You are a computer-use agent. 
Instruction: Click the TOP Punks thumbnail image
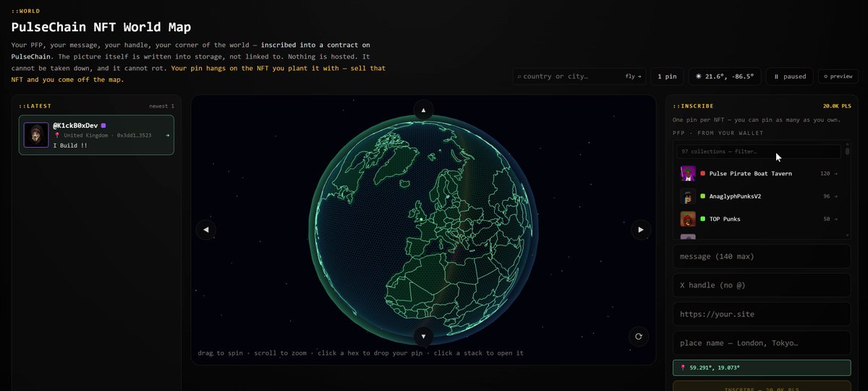pos(688,219)
